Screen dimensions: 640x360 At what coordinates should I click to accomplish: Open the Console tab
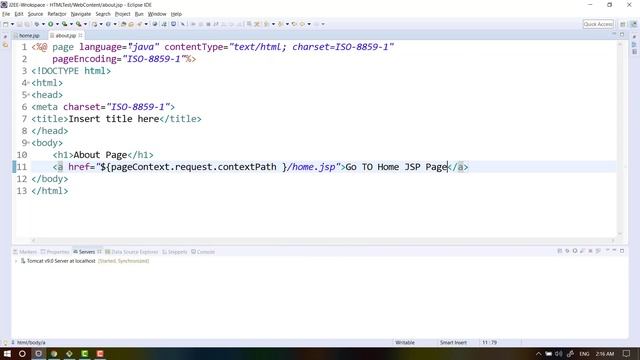203,252
